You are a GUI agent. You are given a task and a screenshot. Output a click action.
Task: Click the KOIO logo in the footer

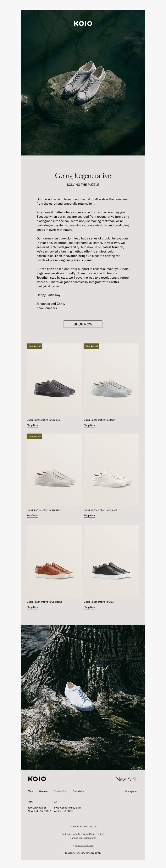pyautogui.click(x=37, y=779)
